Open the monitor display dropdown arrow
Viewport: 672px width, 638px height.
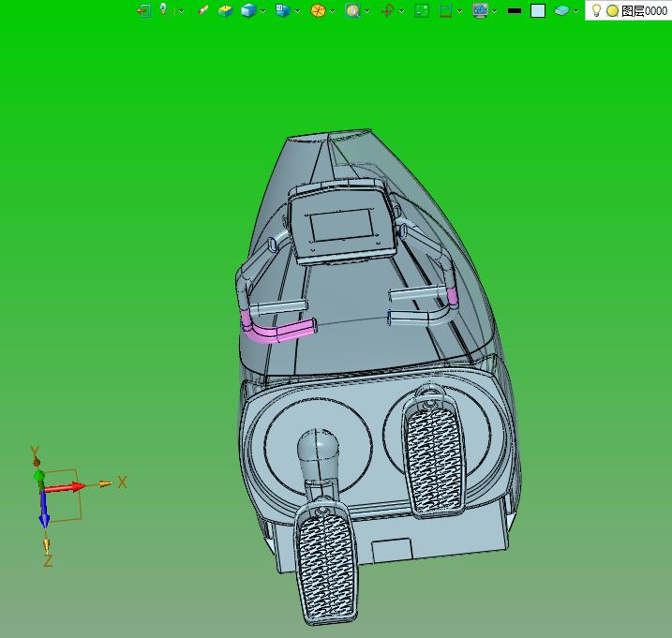tap(495, 11)
